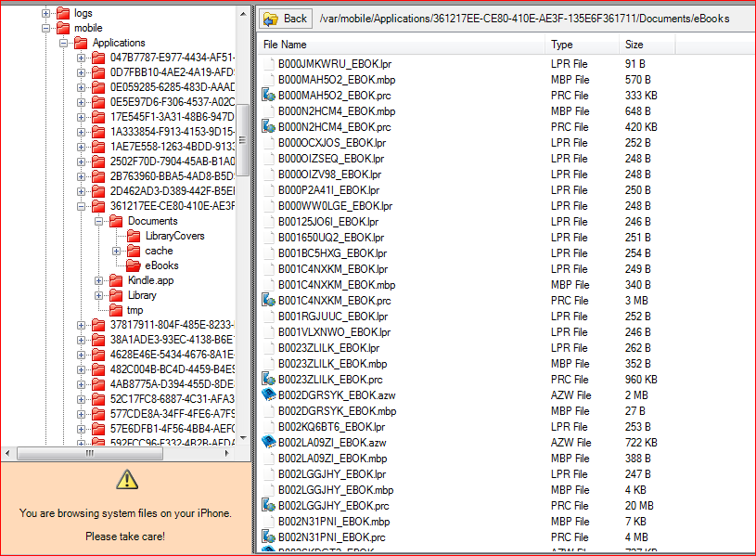Screen dimensions: 756x556
Task: Click book icon of B002DGRSYK_EBOK.azw
Action: [x=268, y=394]
